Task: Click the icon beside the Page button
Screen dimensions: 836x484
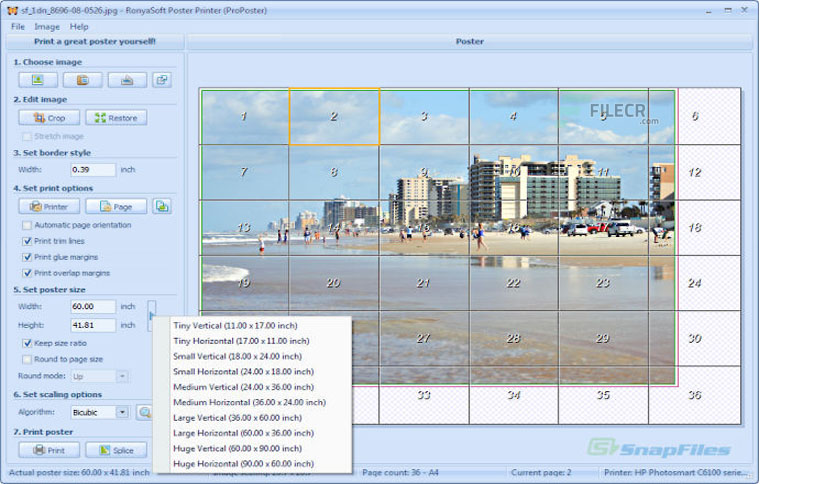Action: pyautogui.click(x=162, y=206)
